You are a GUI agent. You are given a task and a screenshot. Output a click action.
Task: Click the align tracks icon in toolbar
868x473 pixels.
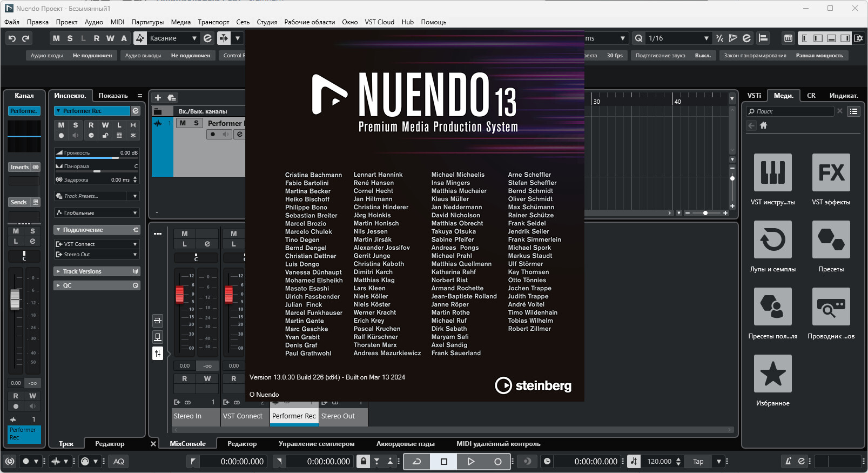tap(763, 38)
